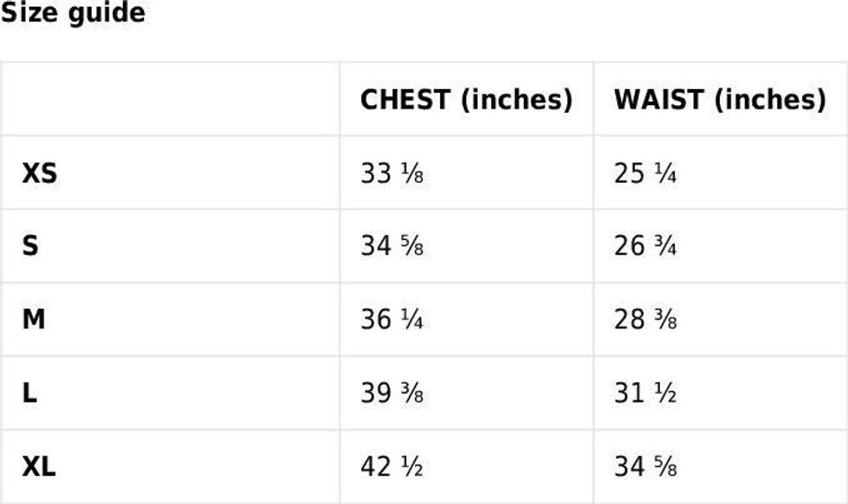
Task: Select the XL size row label
Action: (x=39, y=466)
